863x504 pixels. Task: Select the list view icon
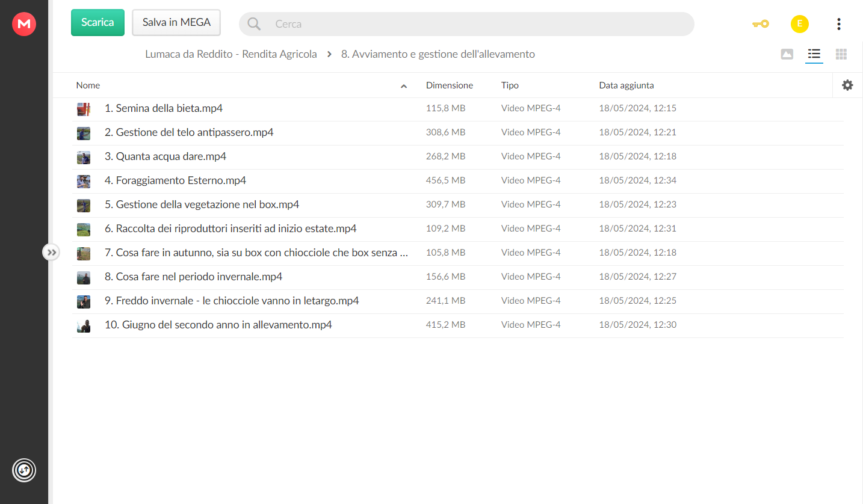[814, 54]
